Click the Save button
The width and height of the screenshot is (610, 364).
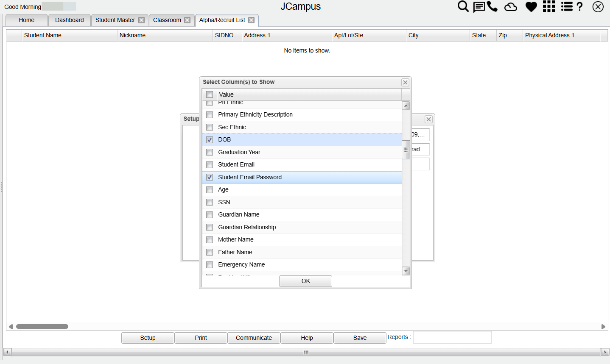pos(360,338)
